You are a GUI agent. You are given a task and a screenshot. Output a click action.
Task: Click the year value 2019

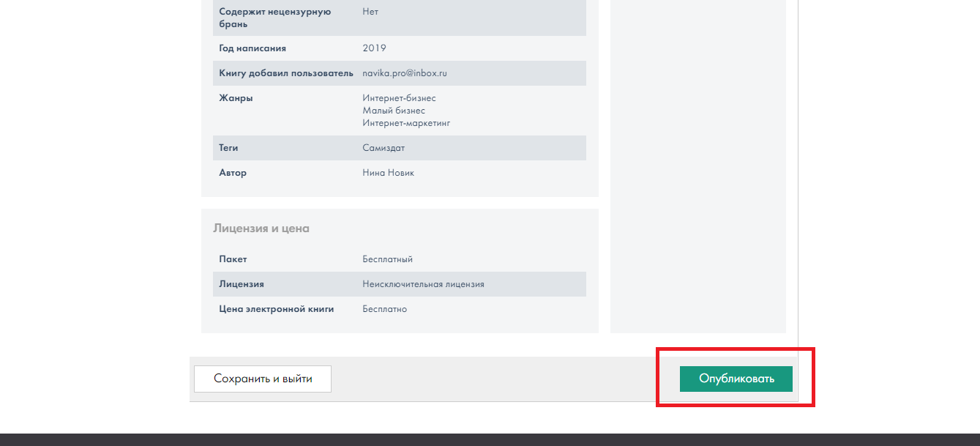click(x=374, y=48)
